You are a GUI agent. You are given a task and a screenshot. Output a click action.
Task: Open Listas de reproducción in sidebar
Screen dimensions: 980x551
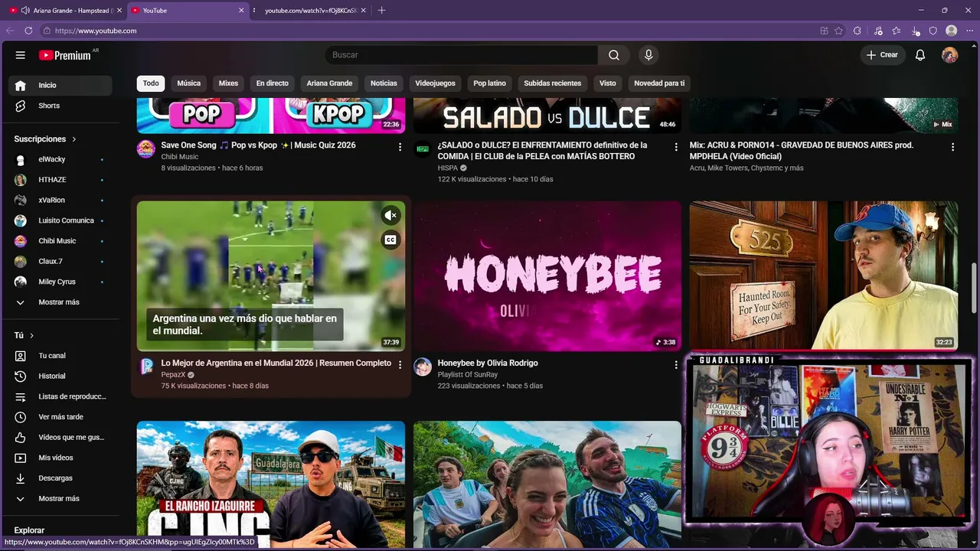[x=60, y=396]
